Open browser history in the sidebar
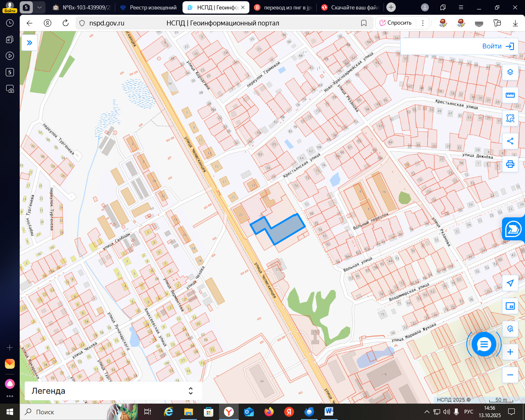The image size is (525, 420). click(x=10, y=23)
